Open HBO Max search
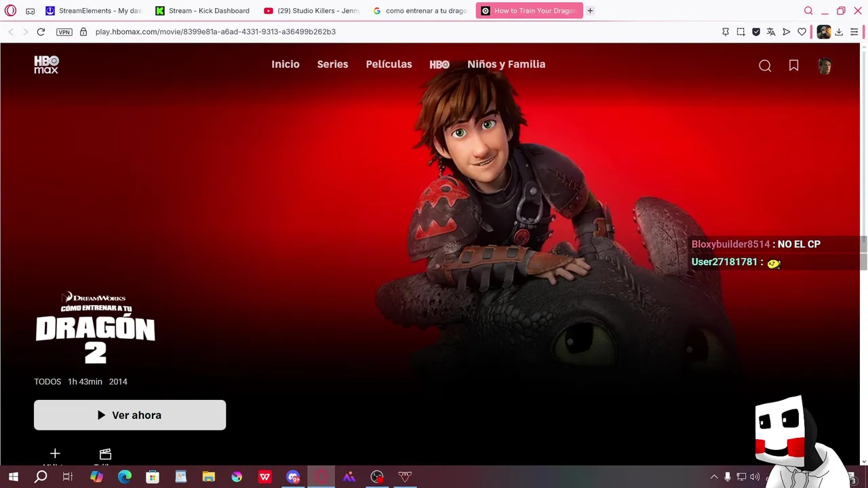This screenshot has height=488, width=868. (x=765, y=66)
